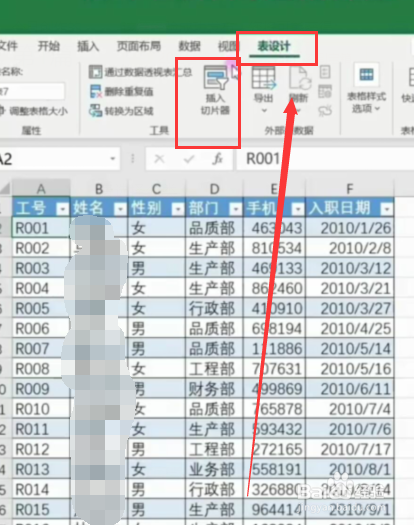Switch to the 开始 (Home) tab
The width and height of the screenshot is (414, 525).
click(x=49, y=46)
